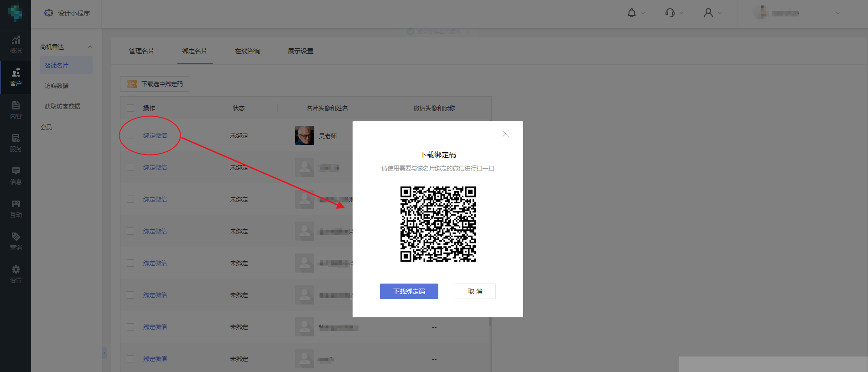Tick the checkbox in 吴老师's row
Viewport: 868px width, 372px height.
(130, 135)
